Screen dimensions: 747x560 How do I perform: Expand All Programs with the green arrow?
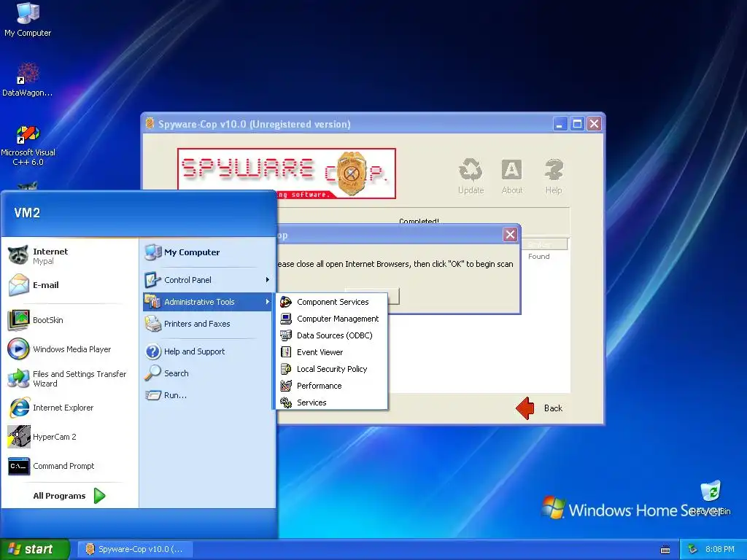pyautogui.click(x=99, y=496)
